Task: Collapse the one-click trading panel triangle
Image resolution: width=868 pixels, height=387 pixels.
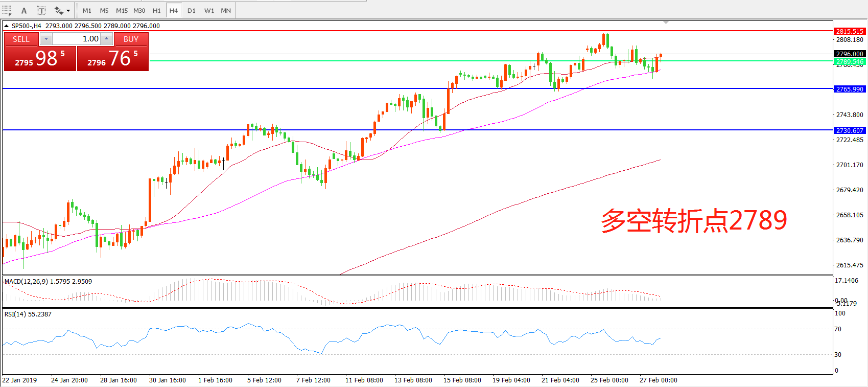Action: (x=6, y=26)
